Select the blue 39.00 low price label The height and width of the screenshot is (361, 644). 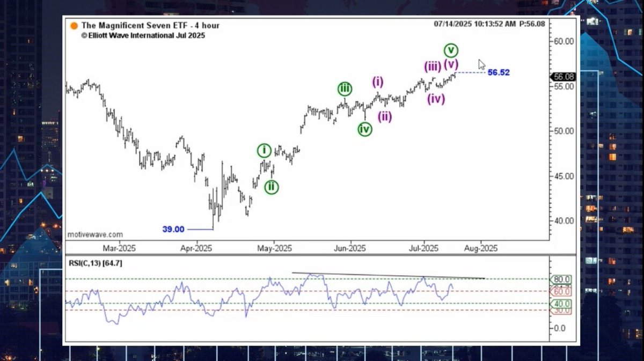pos(173,229)
